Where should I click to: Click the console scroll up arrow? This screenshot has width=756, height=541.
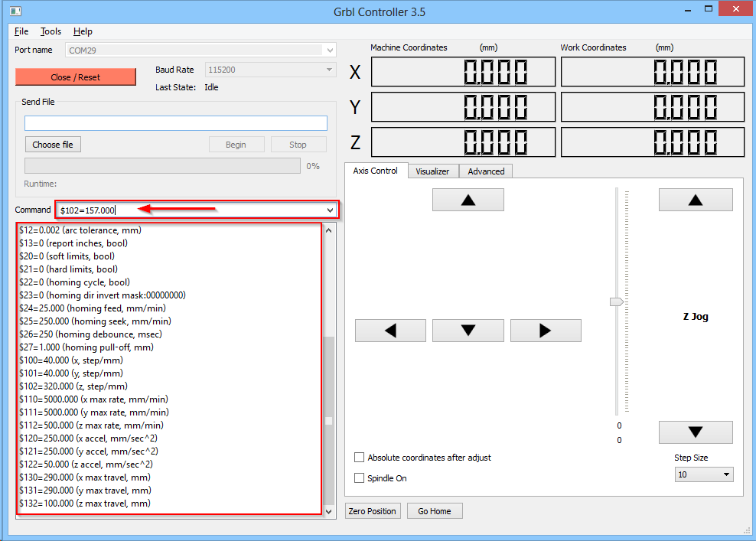(329, 230)
